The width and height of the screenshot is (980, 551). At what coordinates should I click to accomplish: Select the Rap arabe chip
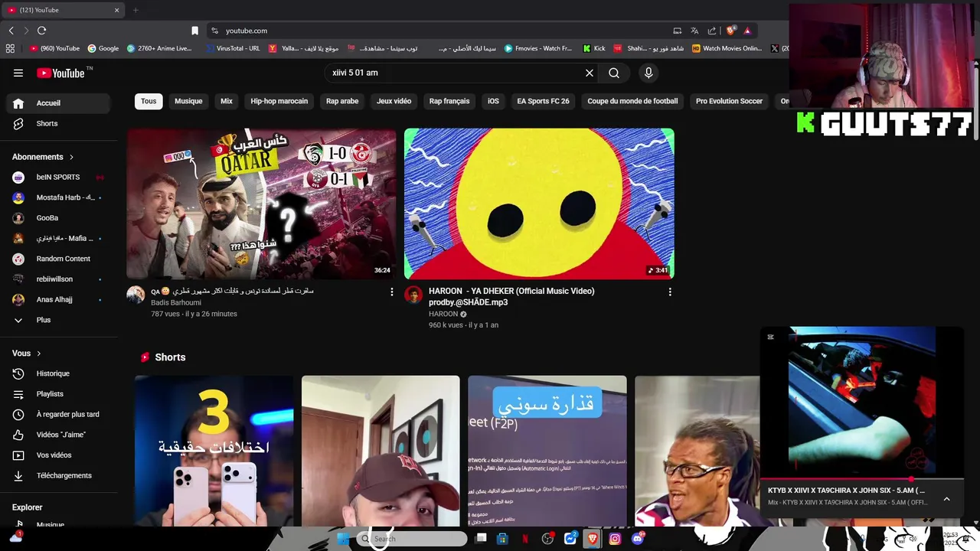[x=342, y=101]
